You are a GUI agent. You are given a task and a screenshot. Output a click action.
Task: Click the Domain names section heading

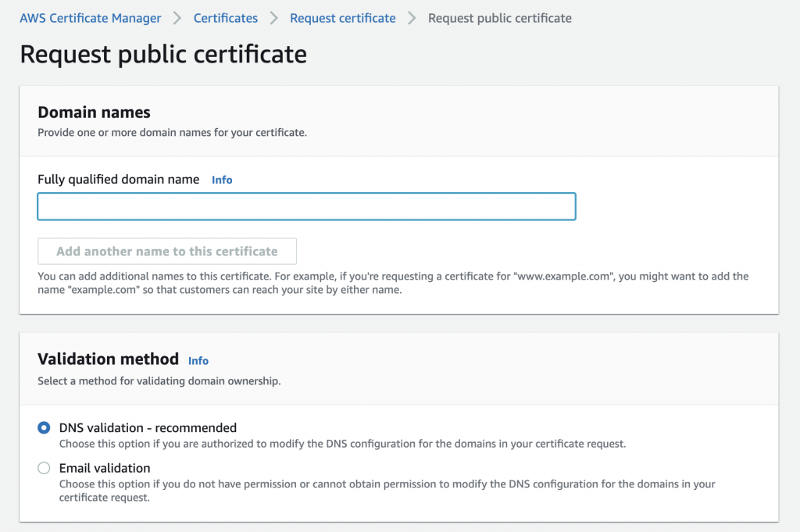click(94, 112)
